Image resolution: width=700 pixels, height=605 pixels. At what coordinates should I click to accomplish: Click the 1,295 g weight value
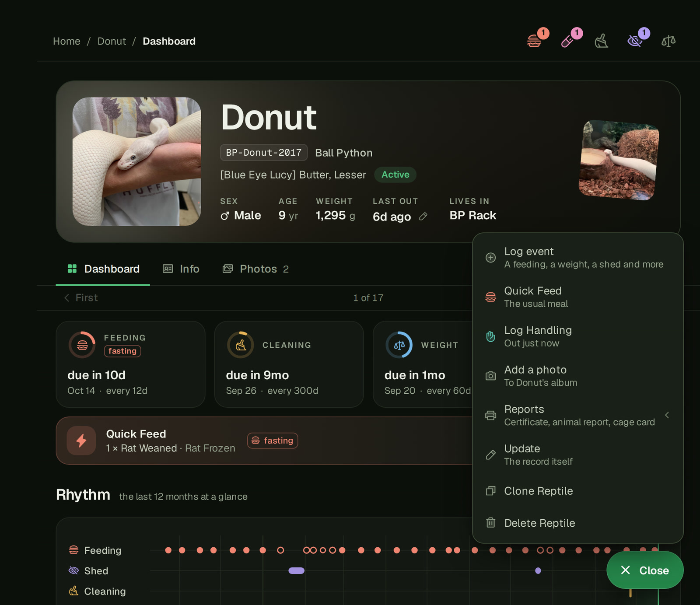coord(335,215)
